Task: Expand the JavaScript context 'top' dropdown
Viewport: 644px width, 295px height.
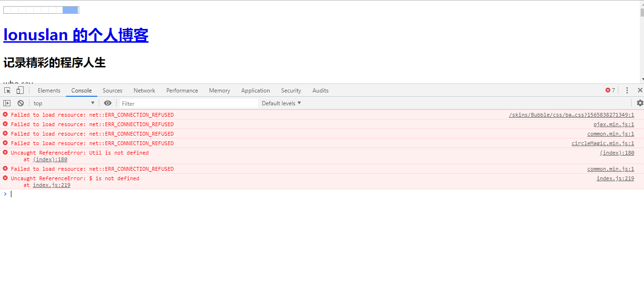Action: point(64,103)
